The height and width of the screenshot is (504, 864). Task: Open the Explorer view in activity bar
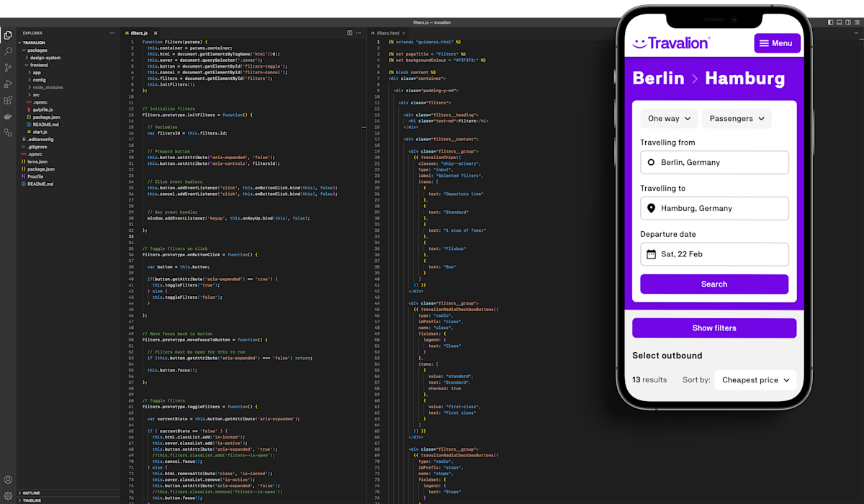click(x=8, y=35)
